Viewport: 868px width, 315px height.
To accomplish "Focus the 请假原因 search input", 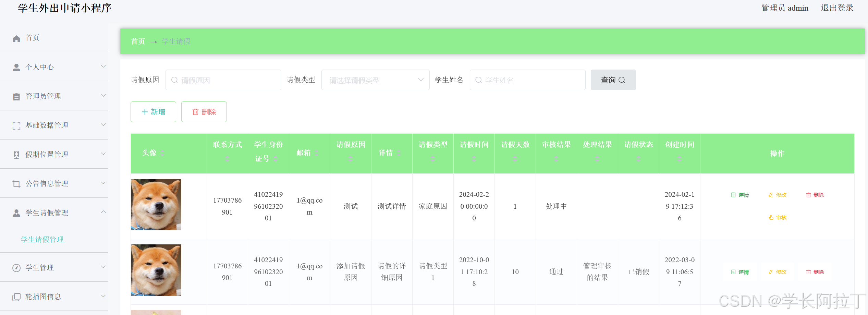I will (223, 80).
